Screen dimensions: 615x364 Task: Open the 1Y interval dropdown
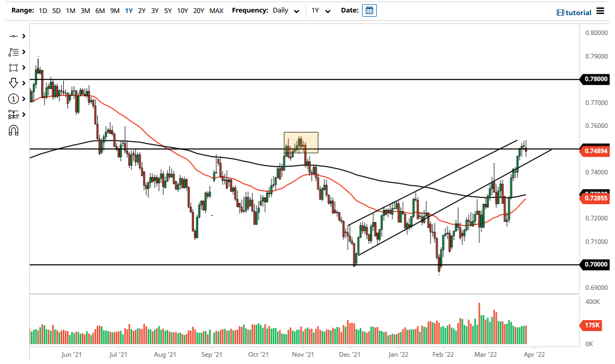pos(321,10)
